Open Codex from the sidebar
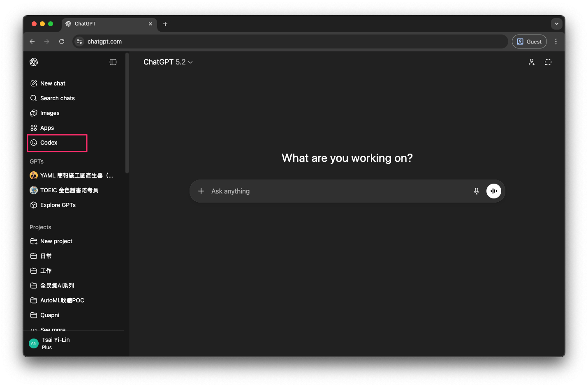The width and height of the screenshot is (588, 387). [x=49, y=143]
